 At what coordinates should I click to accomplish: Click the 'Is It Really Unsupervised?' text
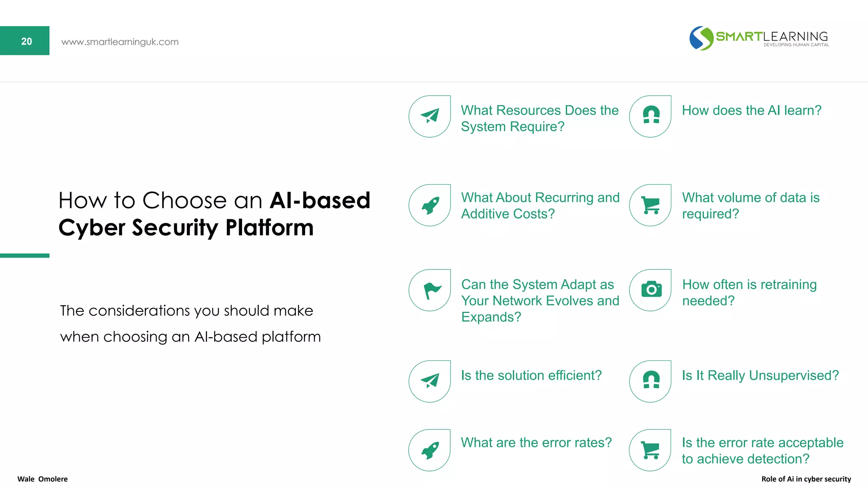[x=760, y=376]
